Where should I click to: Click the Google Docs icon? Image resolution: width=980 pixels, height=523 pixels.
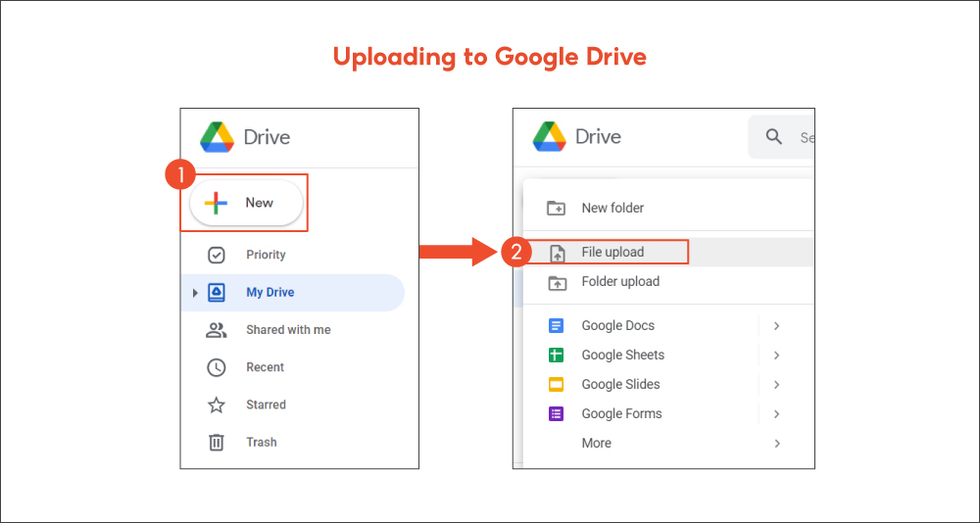(557, 326)
